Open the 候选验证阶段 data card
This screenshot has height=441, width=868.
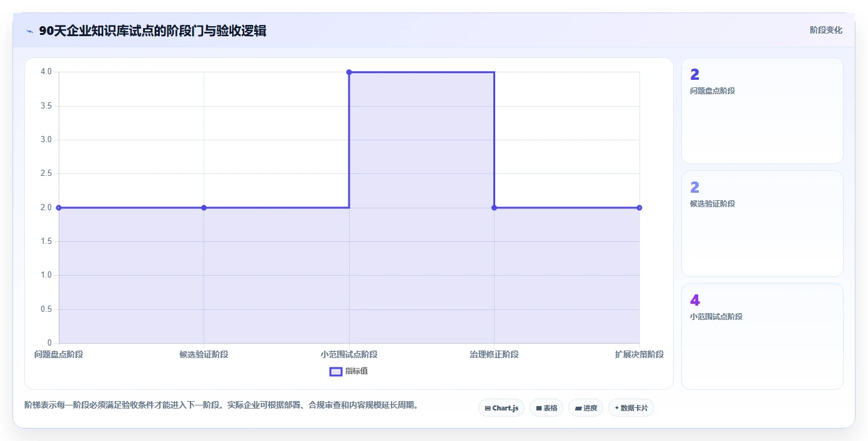pyautogui.click(x=762, y=224)
